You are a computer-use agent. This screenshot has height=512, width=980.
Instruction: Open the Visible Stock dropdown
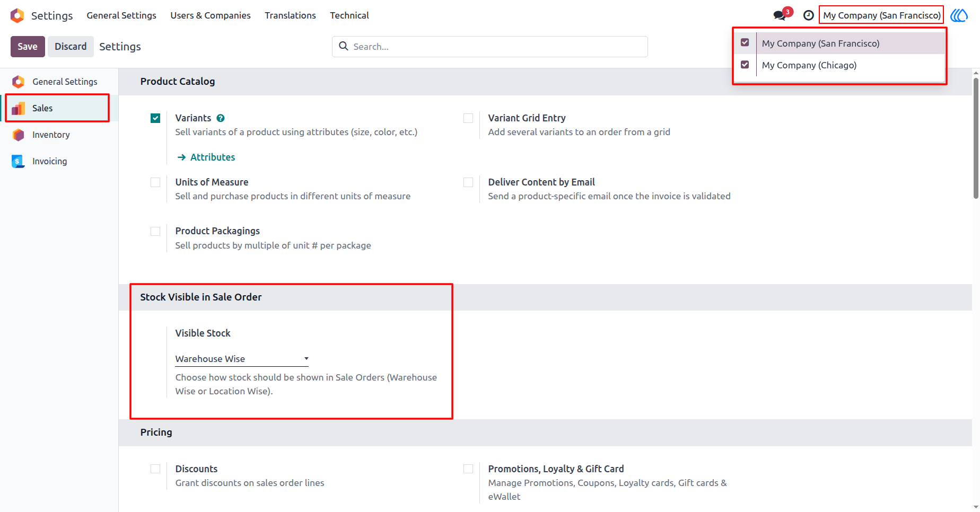242,359
